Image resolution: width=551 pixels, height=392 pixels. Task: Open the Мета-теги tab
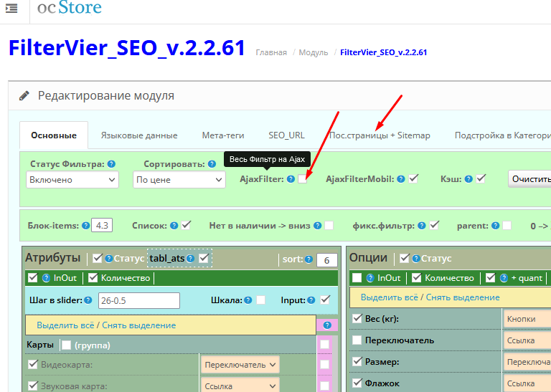pyautogui.click(x=223, y=135)
